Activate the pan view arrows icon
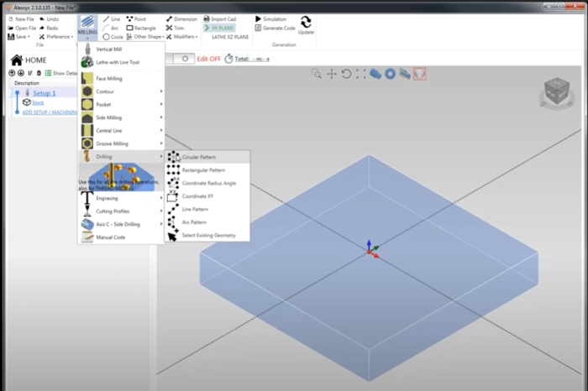Viewport: 588px width, 391px height. [331, 74]
